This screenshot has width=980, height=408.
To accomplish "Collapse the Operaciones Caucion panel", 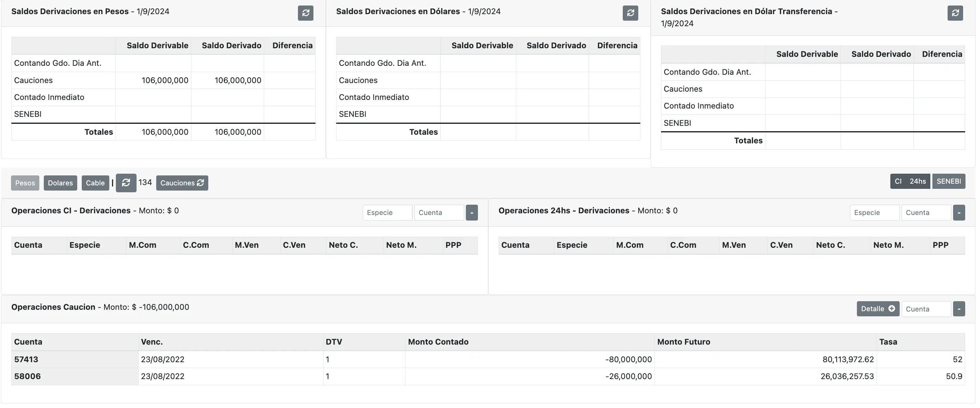I will coord(958,309).
